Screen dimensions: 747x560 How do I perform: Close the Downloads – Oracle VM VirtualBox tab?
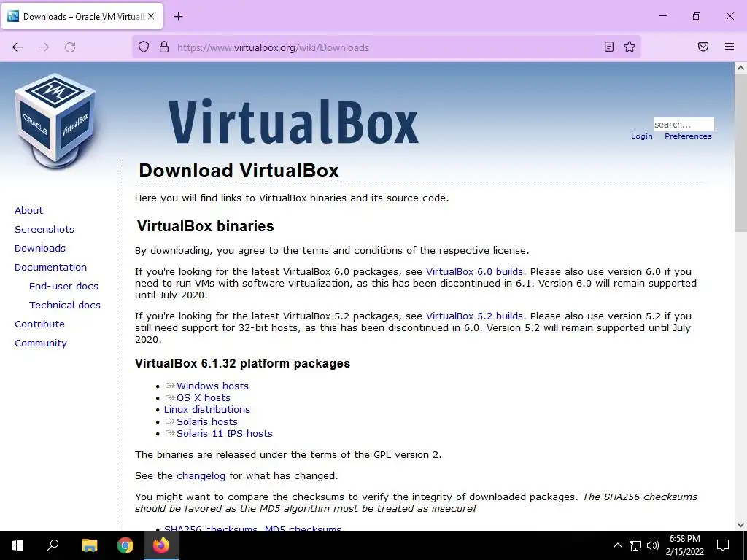click(151, 16)
